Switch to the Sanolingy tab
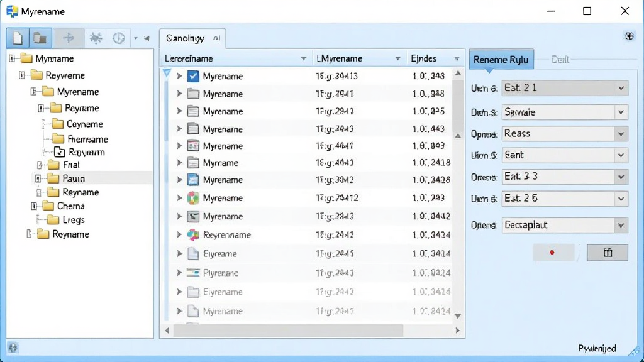644x362 pixels. (x=192, y=38)
